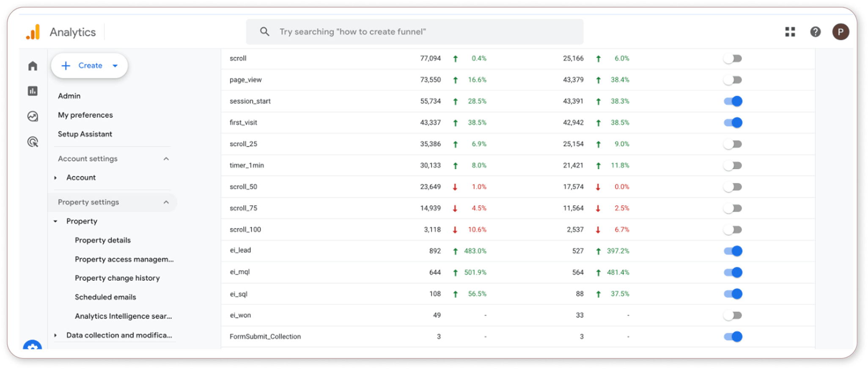
Task: Turn off the ei_lead conversion toggle
Action: point(733,251)
